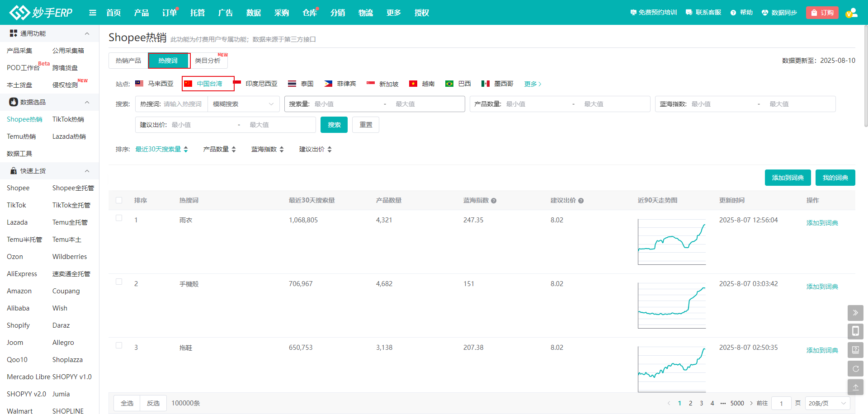This screenshot has height=414, width=868.
Task: Open the 订单 menu item
Action: [170, 13]
